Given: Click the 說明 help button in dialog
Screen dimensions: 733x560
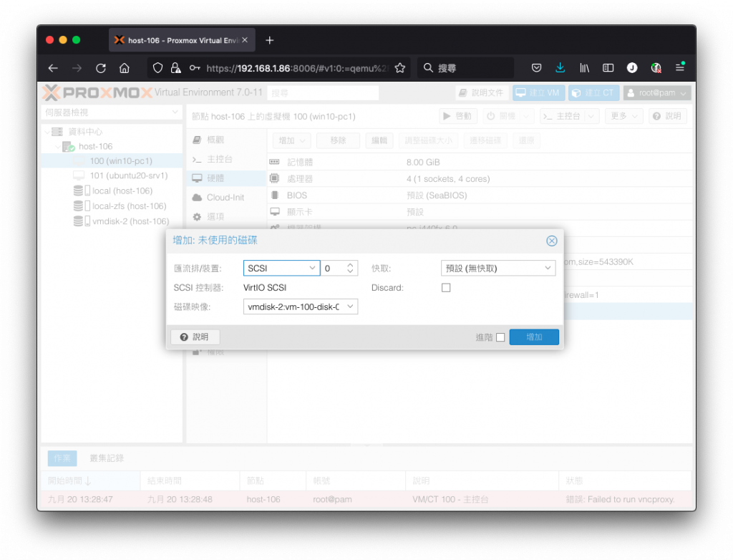Looking at the screenshot, I should point(195,337).
